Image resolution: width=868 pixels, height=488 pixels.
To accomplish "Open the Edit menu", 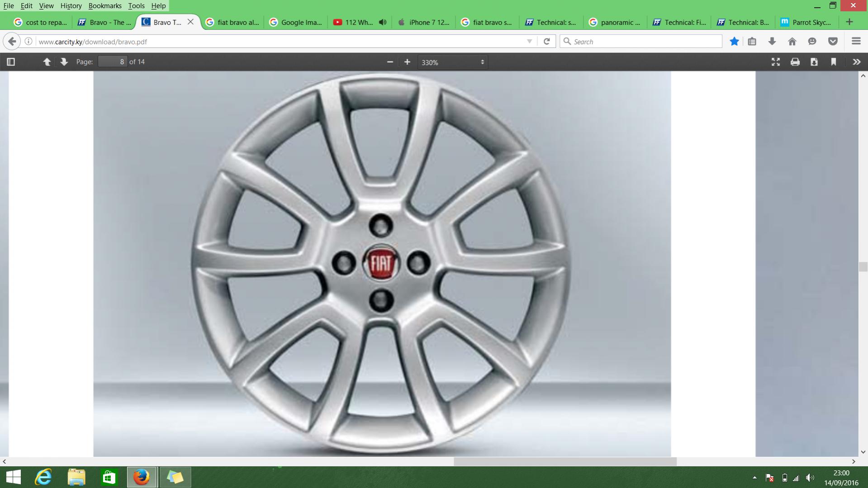I will point(26,6).
